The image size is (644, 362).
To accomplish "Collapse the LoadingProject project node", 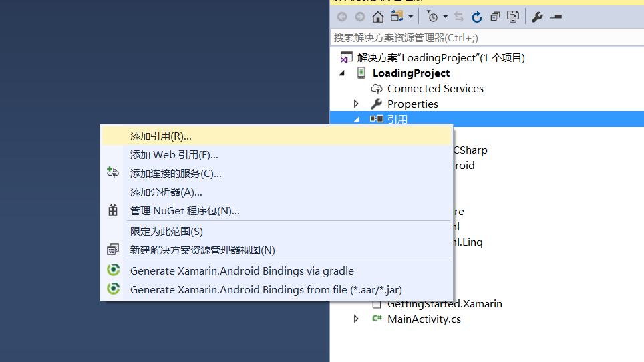I will pyautogui.click(x=342, y=73).
